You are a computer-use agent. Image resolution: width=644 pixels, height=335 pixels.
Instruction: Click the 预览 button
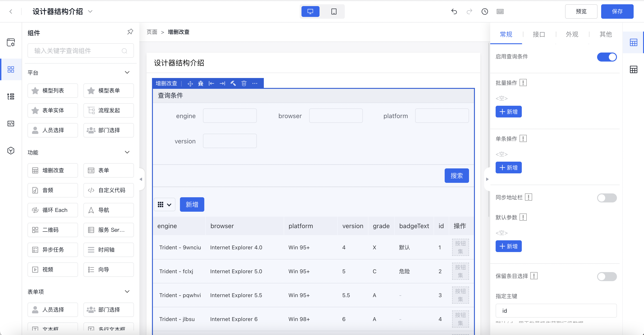pos(581,11)
